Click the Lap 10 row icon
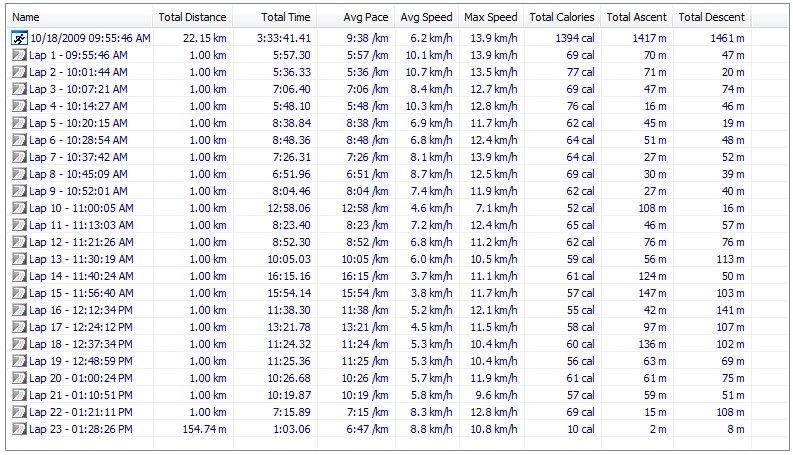The height and width of the screenshot is (455, 793). [19, 208]
